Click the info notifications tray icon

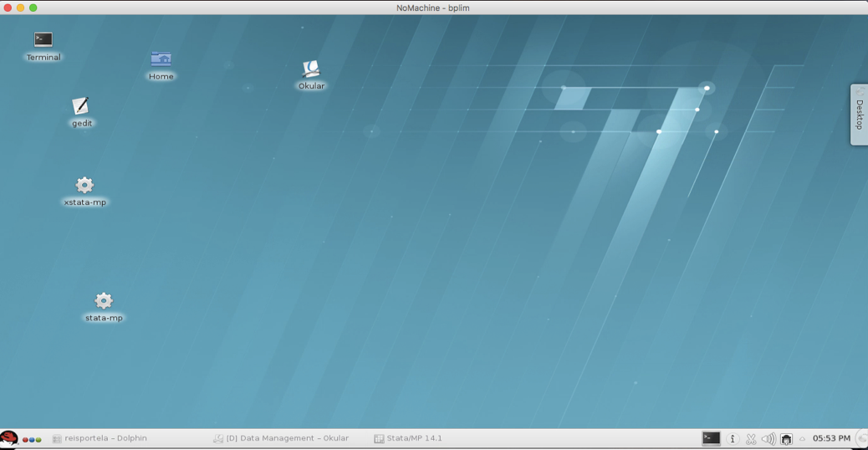tap(733, 438)
